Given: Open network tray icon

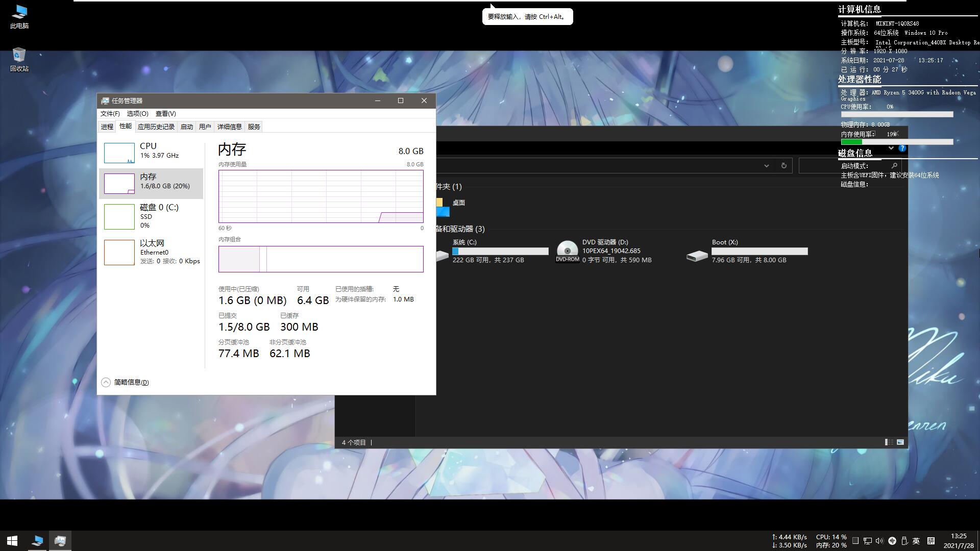Looking at the screenshot, I should (867, 541).
